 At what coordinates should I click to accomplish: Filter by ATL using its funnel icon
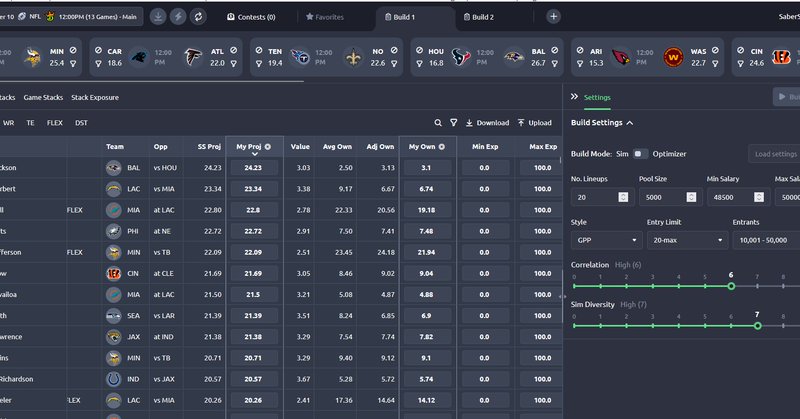tap(233, 63)
